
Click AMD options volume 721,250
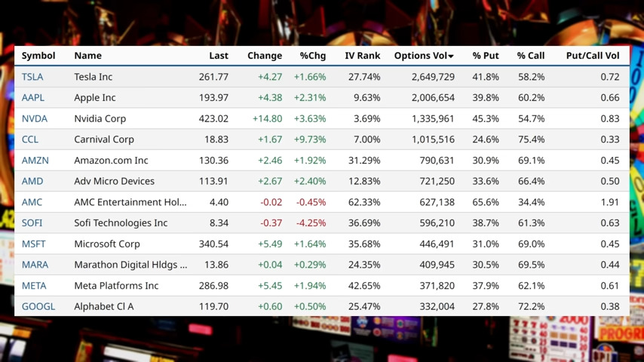tap(437, 181)
